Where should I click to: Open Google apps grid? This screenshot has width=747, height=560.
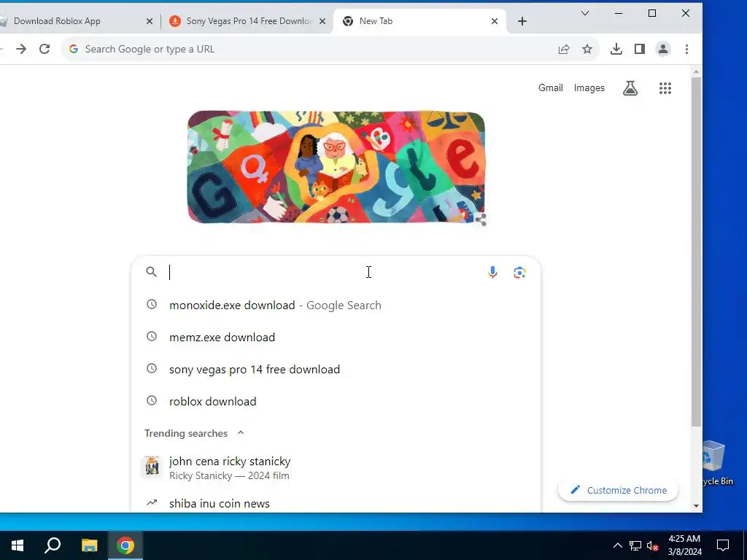665,88
